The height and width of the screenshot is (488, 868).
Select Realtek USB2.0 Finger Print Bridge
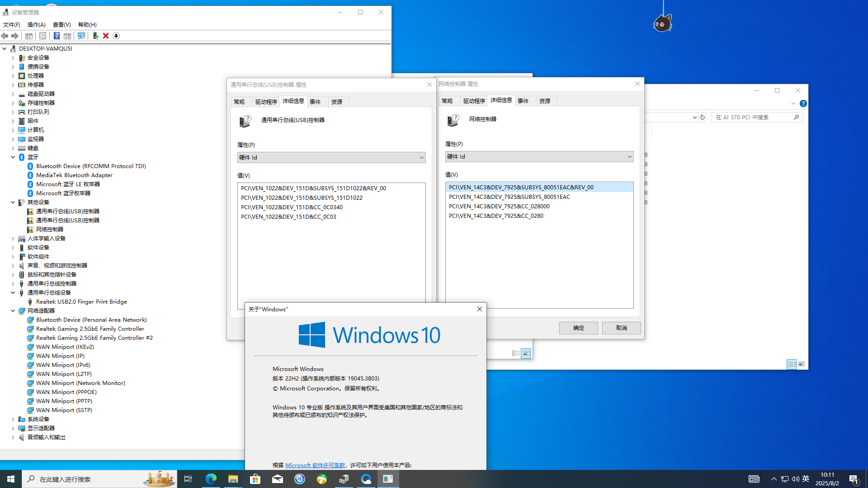81,302
